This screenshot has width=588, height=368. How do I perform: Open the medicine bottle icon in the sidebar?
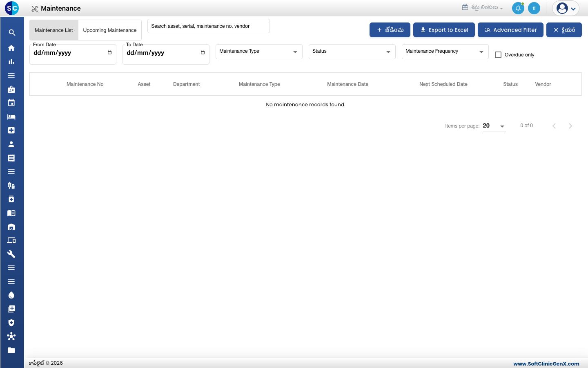11,199
